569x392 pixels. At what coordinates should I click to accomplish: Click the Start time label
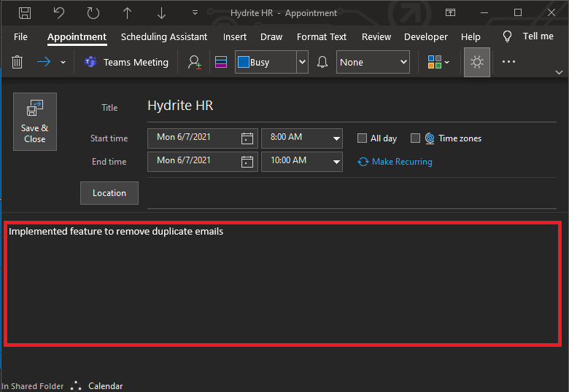pos(109,138)
